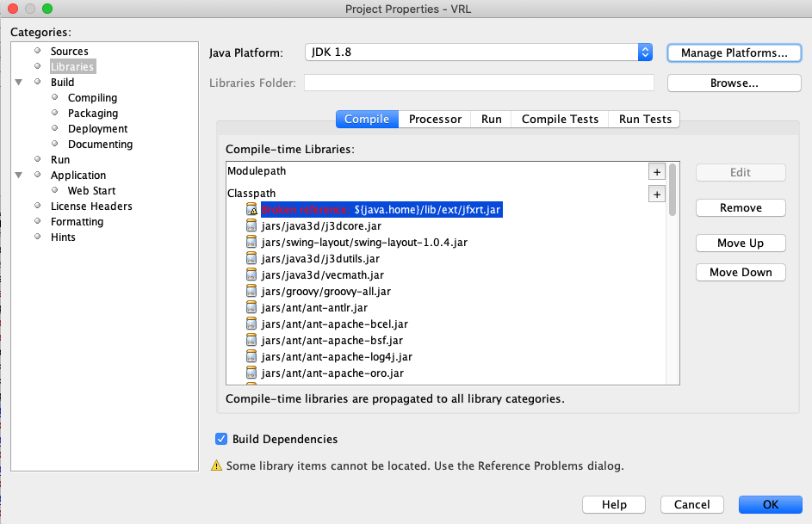Select the Hints category

(x=63, y=237)
